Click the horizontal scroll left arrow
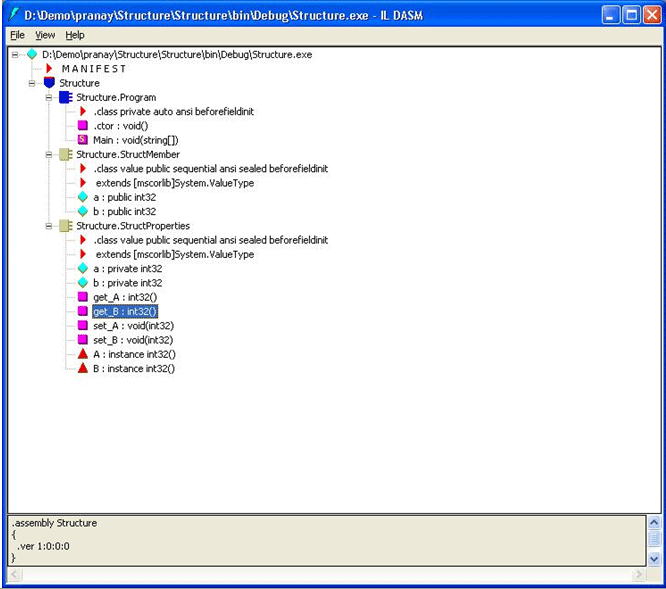Viewport: 666px width, 589px height. click(x=14, y=575)
